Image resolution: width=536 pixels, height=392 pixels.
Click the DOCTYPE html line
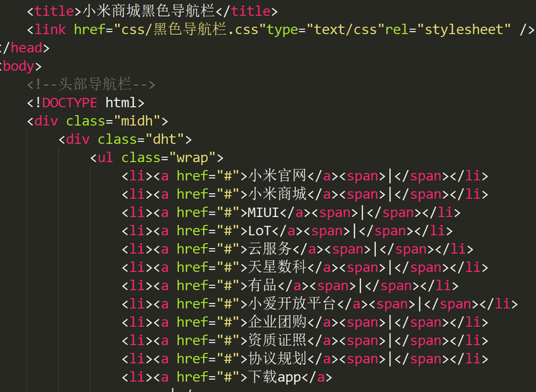pos(86,103)
